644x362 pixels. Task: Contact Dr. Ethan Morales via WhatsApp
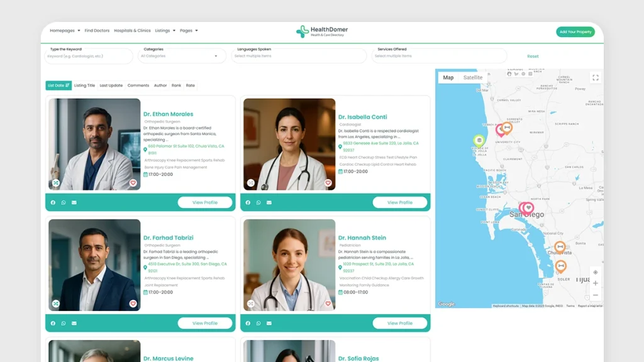click(64, 202)
